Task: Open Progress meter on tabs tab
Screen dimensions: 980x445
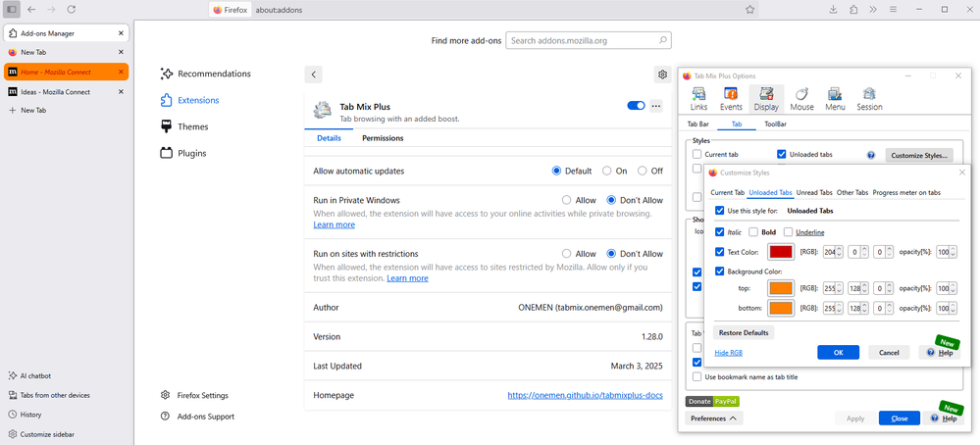Action: (906, 193)
